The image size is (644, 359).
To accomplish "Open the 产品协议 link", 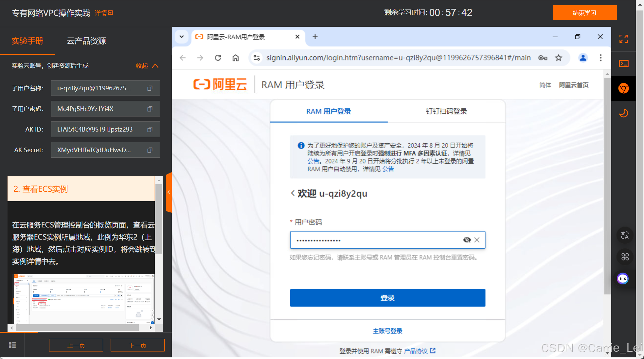I will click(x=420, y=351).
